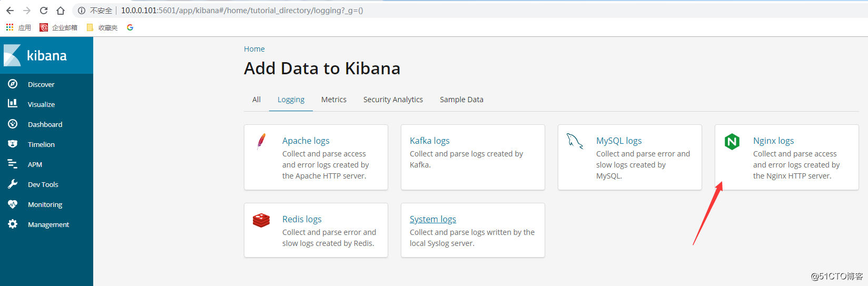Focus the browser address bar URL
This screenshot has height=286, width=868.
pyautogui.click(x=242, y=11)
